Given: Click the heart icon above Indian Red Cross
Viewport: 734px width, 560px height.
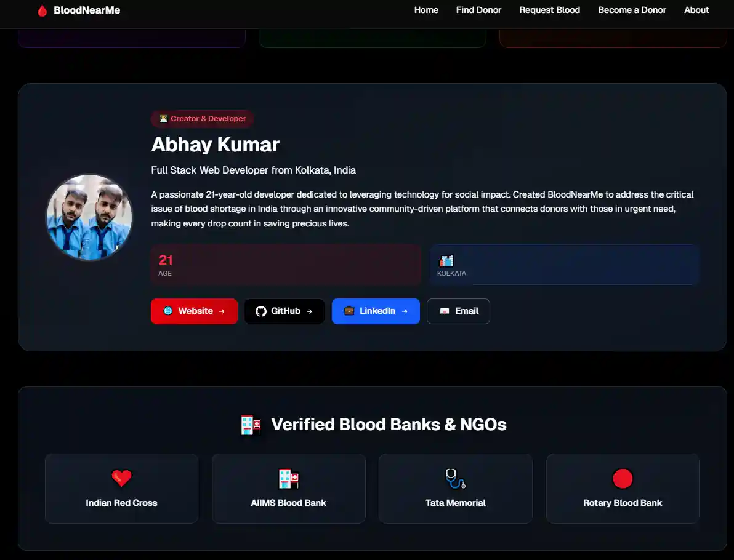Looking at the screenshot, I should 121,478.
